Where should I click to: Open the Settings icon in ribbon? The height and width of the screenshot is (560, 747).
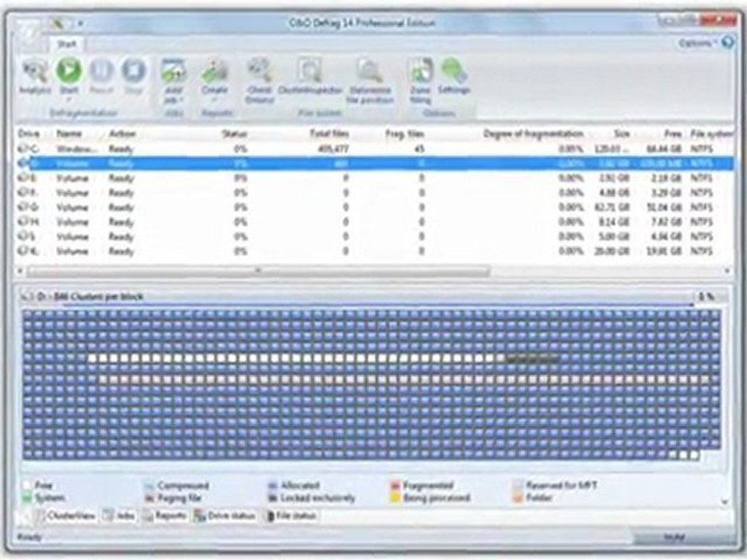[x=454, y=71]
